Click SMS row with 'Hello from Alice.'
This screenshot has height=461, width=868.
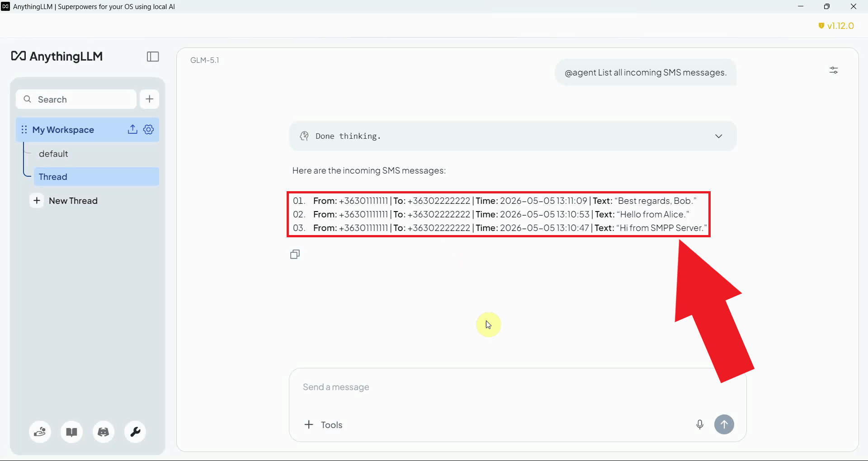click(x=491, y=214)
